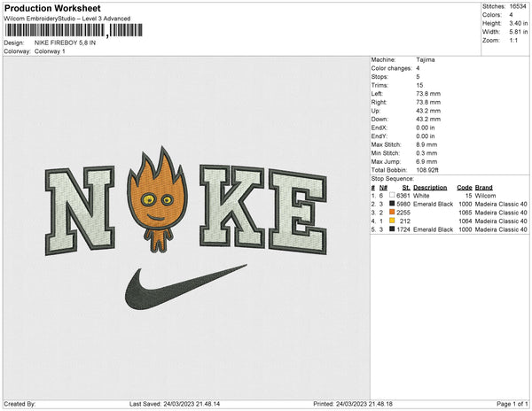Click 'Madeira Classic 40' in row 3
532x411 pixels.
point(501,213)
